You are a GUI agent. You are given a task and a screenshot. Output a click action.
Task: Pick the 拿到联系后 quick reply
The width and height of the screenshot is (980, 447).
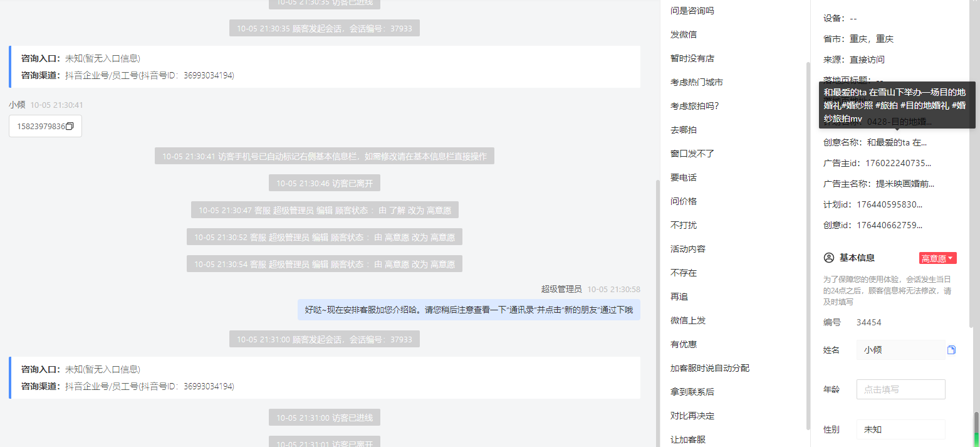pos(692,392)
